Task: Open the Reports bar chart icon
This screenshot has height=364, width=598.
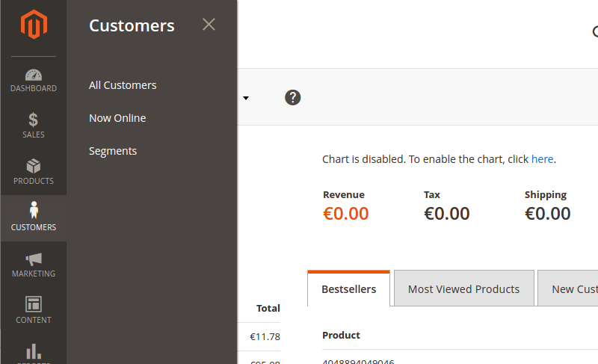Action: point(34,351)
